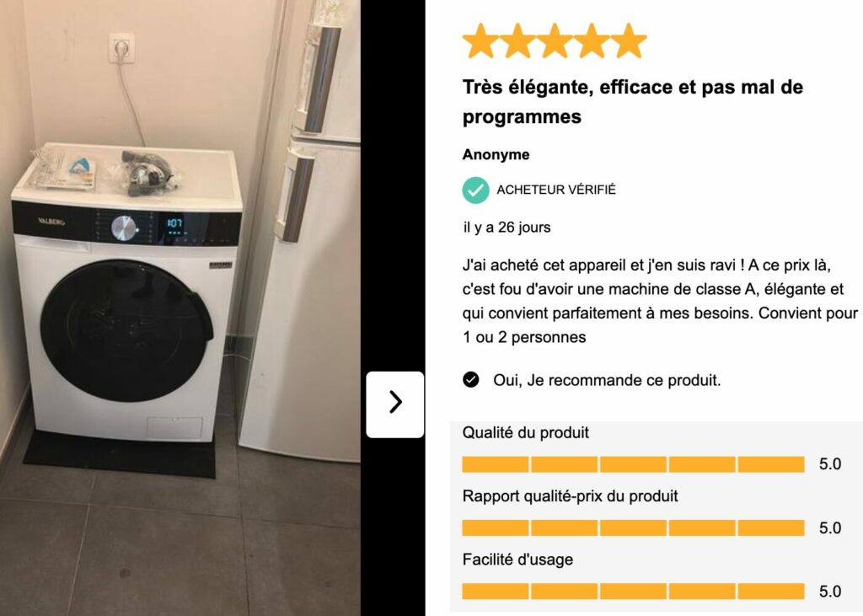Screen dimensions: 863x616
Task: Click the 'Acheteur vérifié' label
Action: coord(556,190)
